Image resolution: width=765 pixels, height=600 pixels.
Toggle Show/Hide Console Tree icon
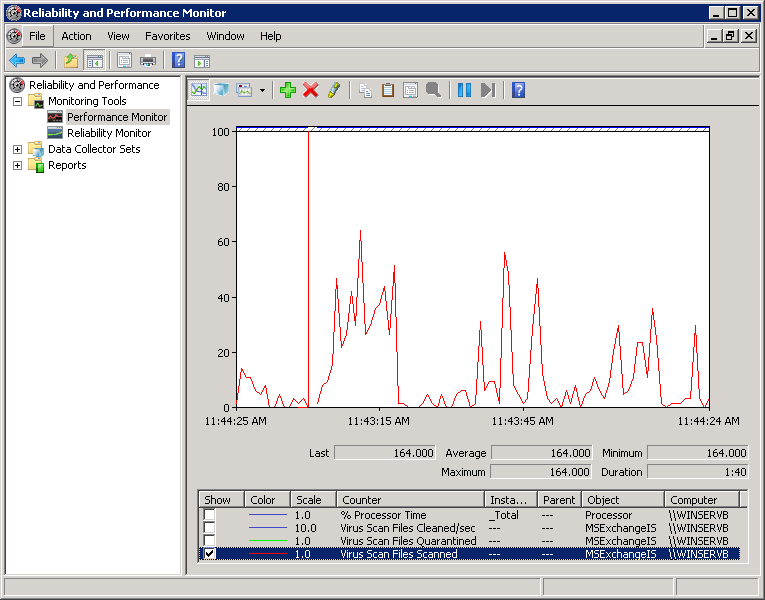coord(95,61)
